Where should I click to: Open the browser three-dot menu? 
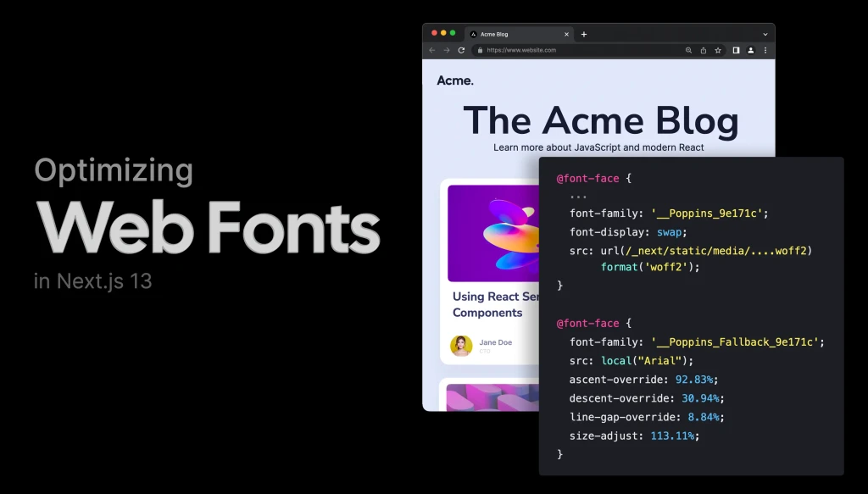[x=765, y=50]
